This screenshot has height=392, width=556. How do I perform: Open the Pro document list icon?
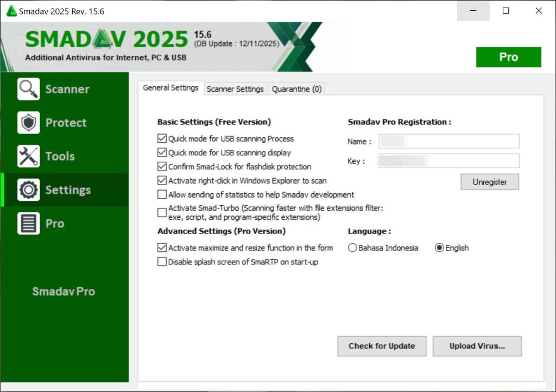[29, 224]
